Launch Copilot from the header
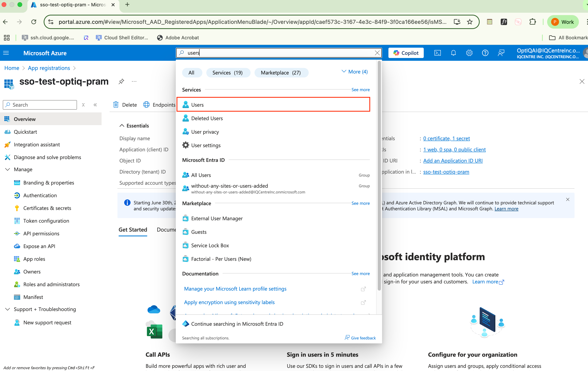Image resolution: width=588 pixels, height=371 pixels. coord(406,53)
